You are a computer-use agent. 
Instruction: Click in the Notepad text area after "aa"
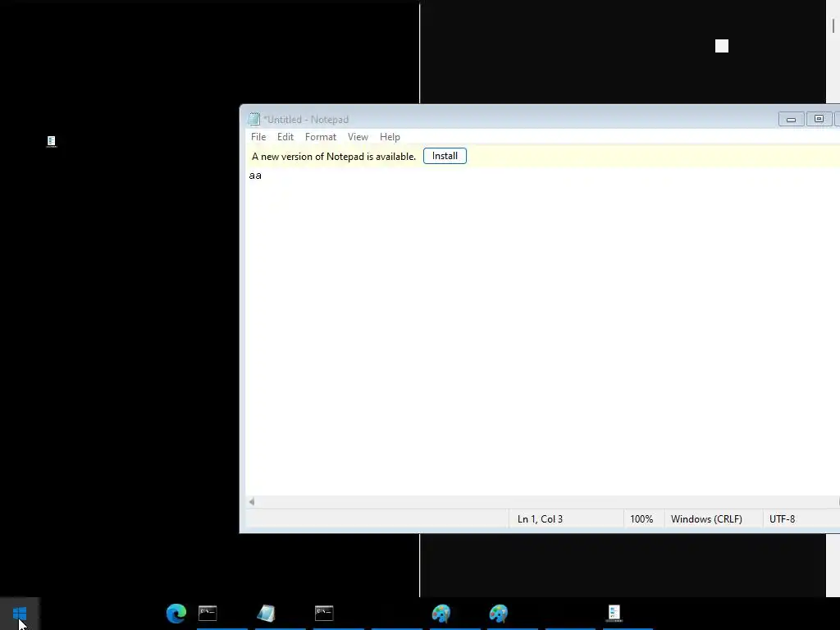click(264, 176)
